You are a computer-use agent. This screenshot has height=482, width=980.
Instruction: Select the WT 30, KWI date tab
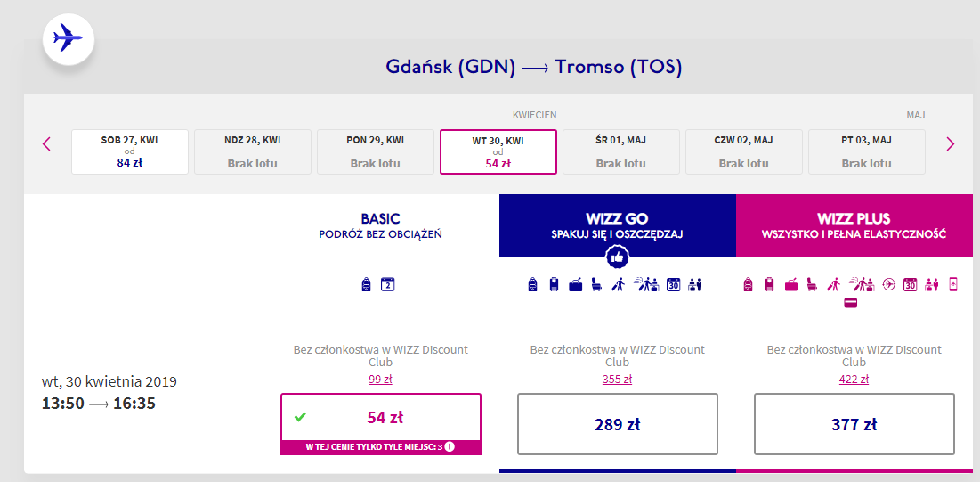(498, 151)
